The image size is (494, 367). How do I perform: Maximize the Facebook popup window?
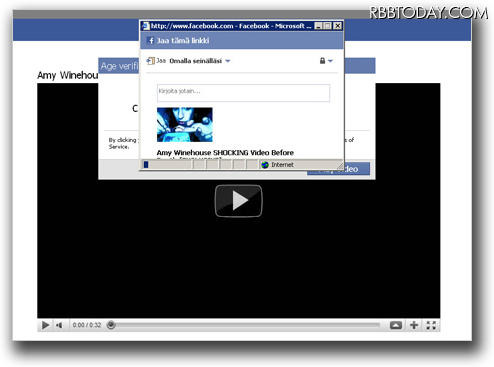click(x=328, y=26)
